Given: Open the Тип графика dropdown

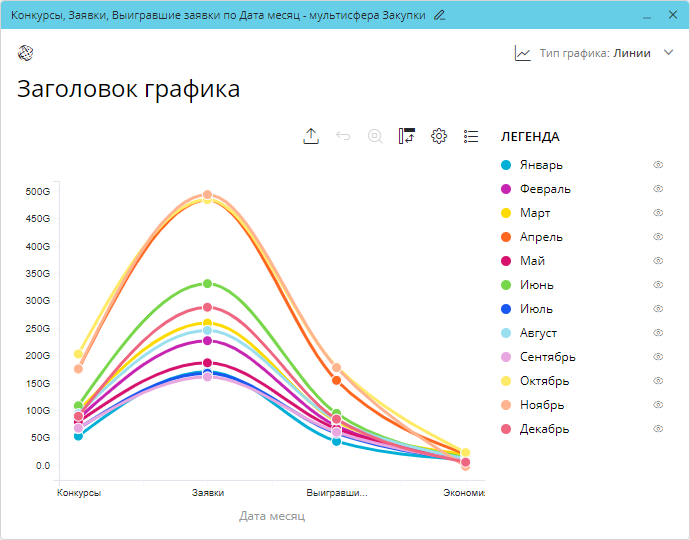Looking at the screenshot, I should (x=594, y=54).
